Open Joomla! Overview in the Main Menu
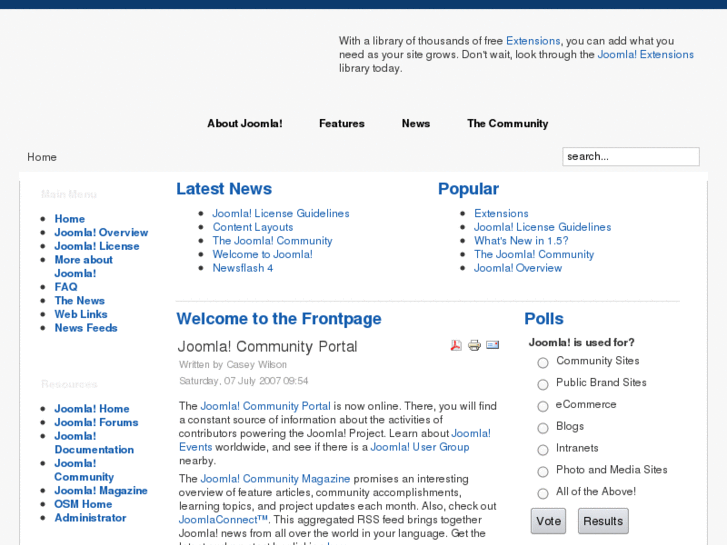The width and height of the screenshot is (727, 545). pos(101,232)
